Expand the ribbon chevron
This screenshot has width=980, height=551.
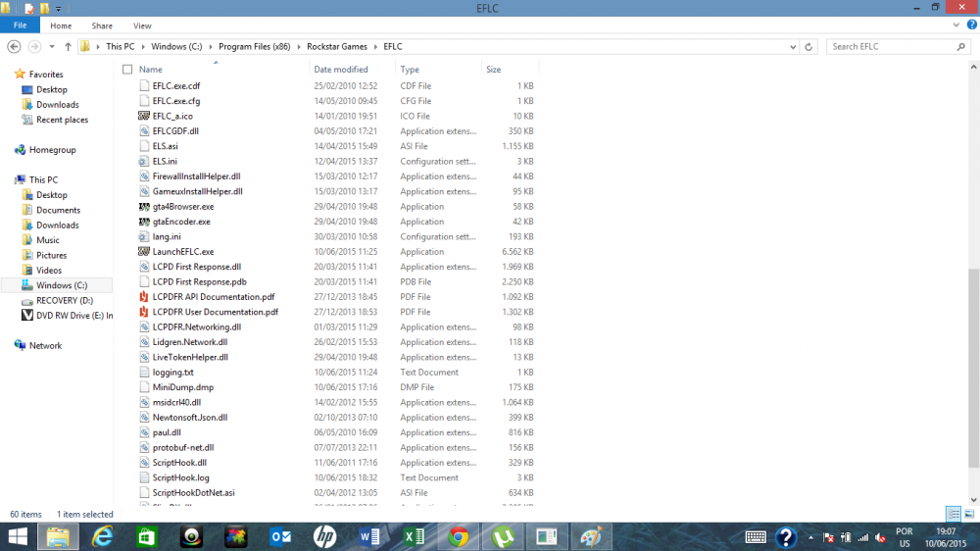(x=956, y=25)
